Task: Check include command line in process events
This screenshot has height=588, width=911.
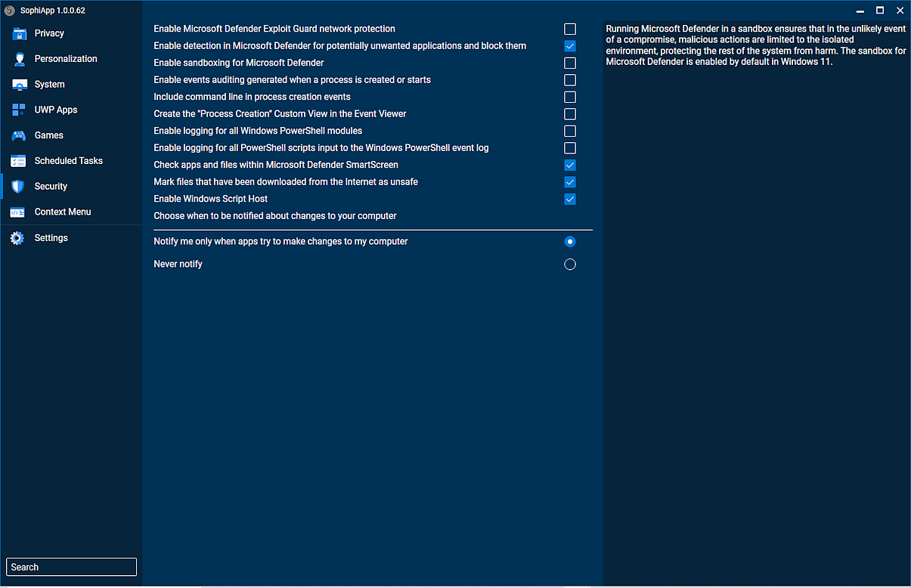Action: 570,97
